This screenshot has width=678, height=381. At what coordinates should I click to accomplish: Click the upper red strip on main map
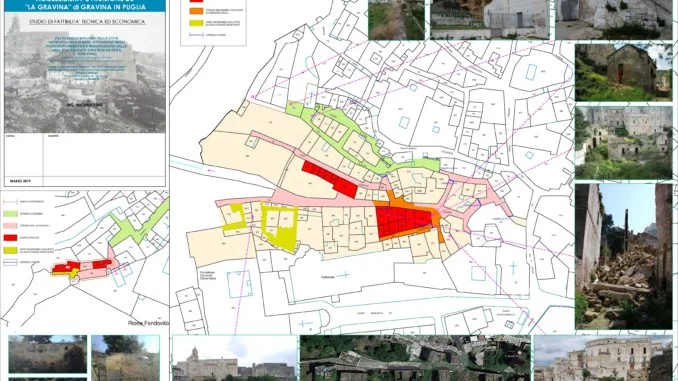point(329,179)
